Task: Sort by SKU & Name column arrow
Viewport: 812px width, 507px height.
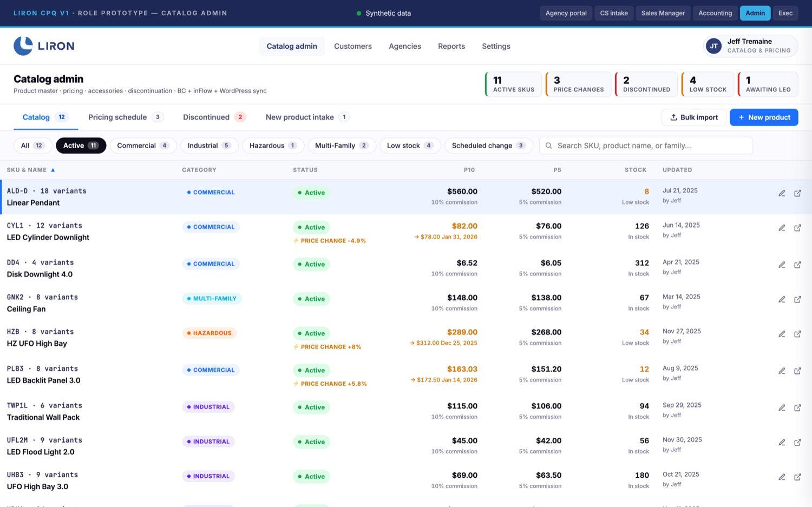Action: point(53,170)
